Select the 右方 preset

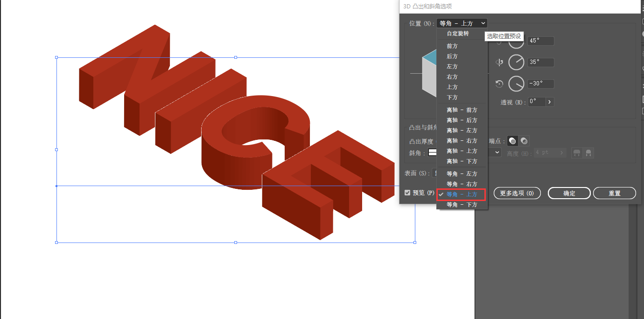[462, 77]
